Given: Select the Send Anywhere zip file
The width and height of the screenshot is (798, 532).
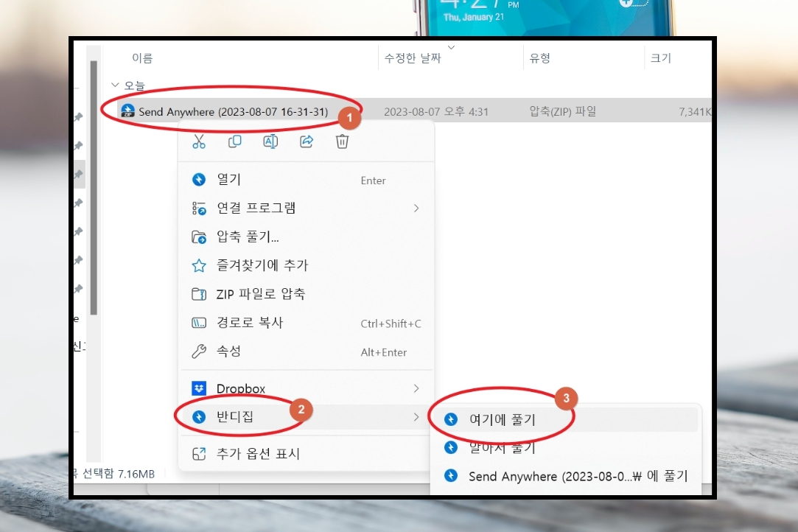Looking at the screenshot, I should click(233, 111).
